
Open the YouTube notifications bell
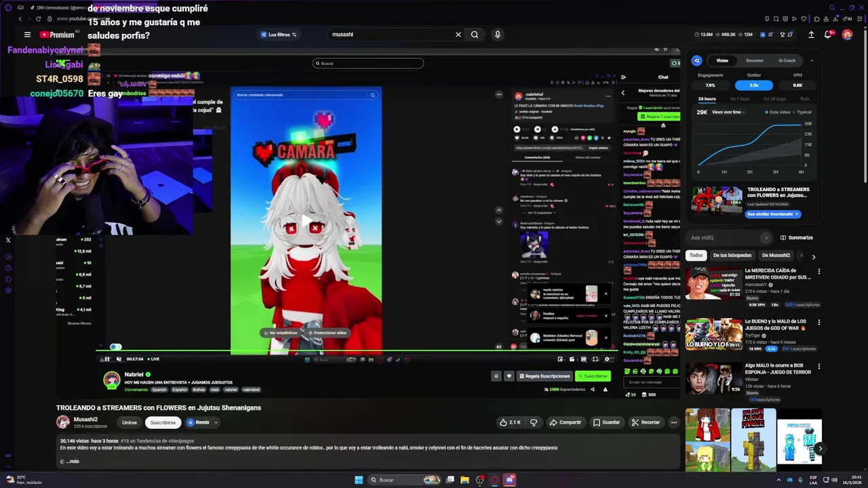pos(829,35)
